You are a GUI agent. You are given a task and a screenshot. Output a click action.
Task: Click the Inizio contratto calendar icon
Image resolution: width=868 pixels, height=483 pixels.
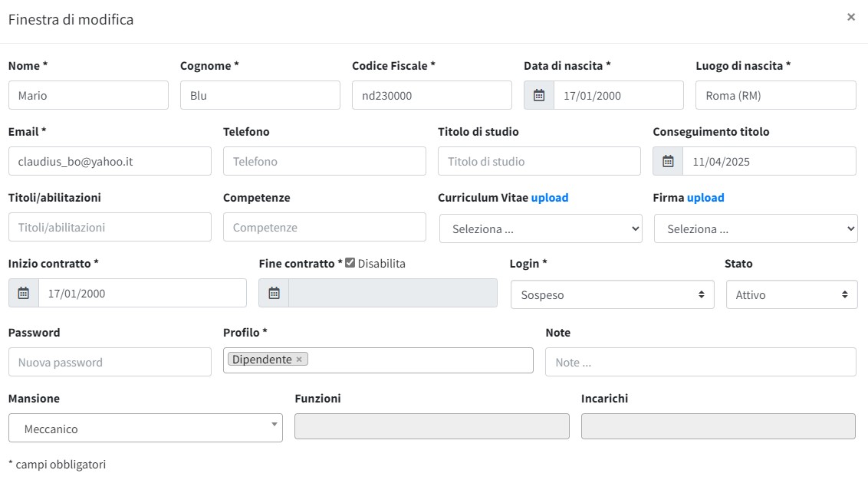(24, 294)
